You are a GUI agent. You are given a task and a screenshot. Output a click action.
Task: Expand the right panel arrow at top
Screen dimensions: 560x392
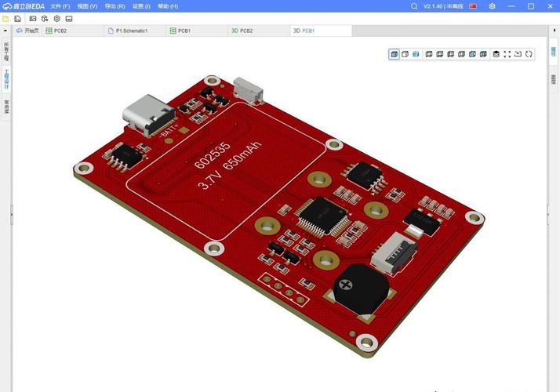[553, 31]
